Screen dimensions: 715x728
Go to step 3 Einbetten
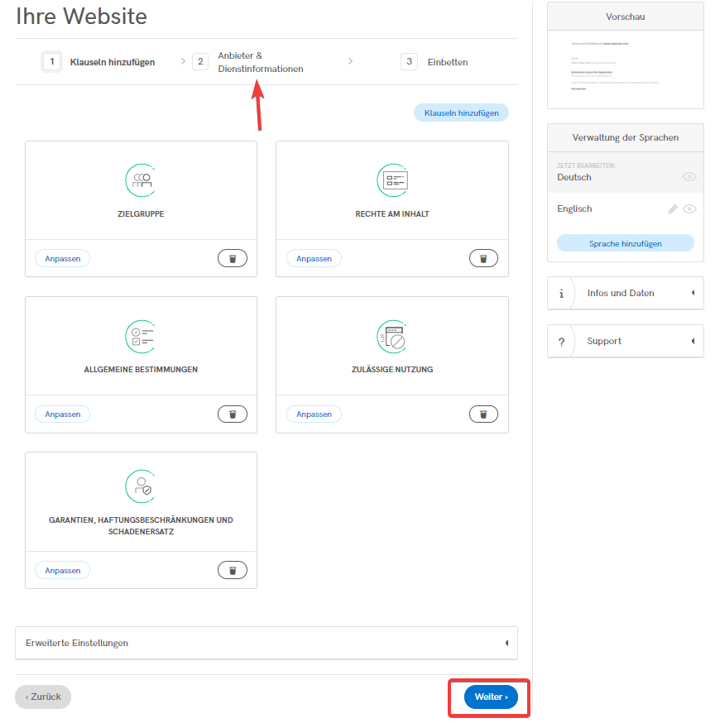click(435, 62)
